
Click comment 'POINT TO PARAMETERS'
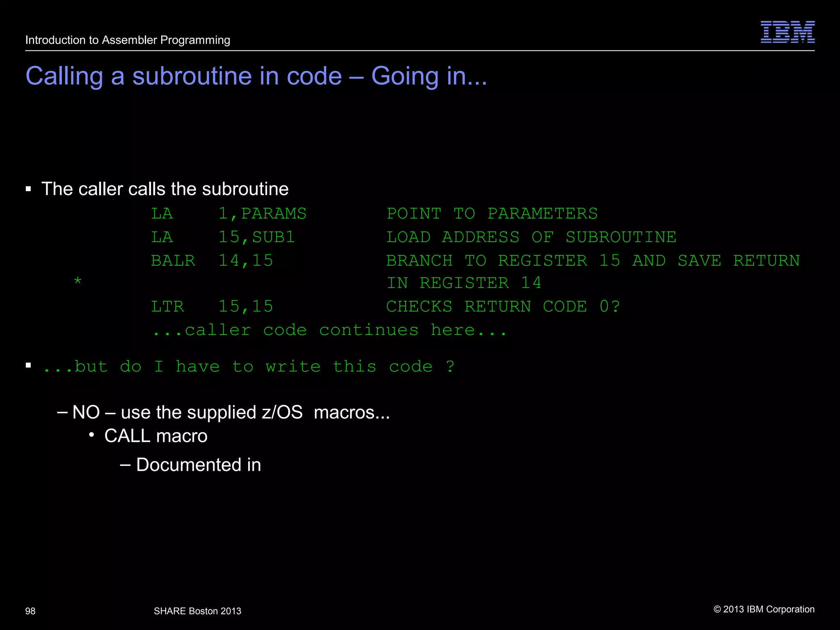(492, 214)
